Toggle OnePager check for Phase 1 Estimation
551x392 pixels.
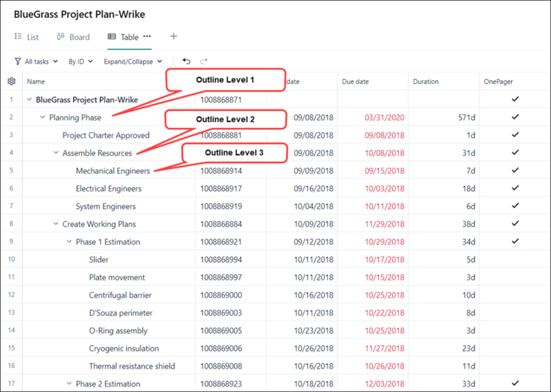(515, 241)
